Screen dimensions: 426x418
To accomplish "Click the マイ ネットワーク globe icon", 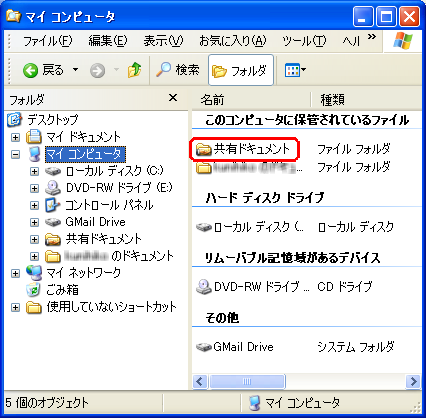I will tap(34, 273).
